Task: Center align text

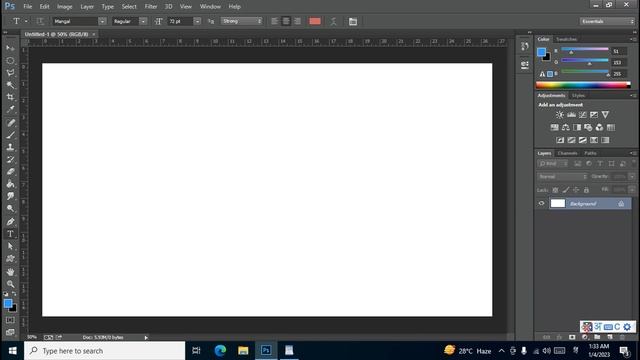Action: pos(286,21)
